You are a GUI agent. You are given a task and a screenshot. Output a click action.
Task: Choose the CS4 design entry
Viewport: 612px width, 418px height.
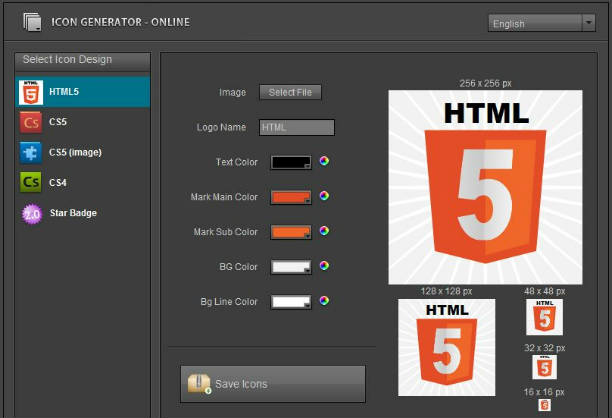82,182
